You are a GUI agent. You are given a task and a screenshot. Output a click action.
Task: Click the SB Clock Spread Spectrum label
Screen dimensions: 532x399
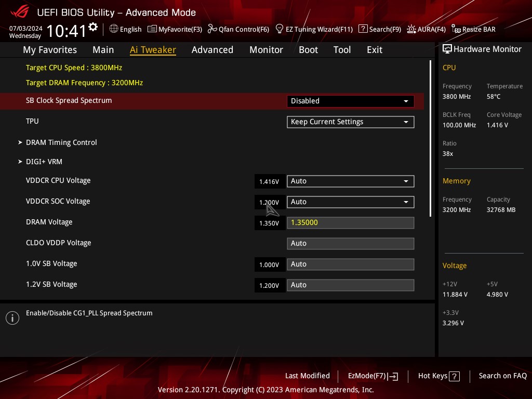(69, 100)
